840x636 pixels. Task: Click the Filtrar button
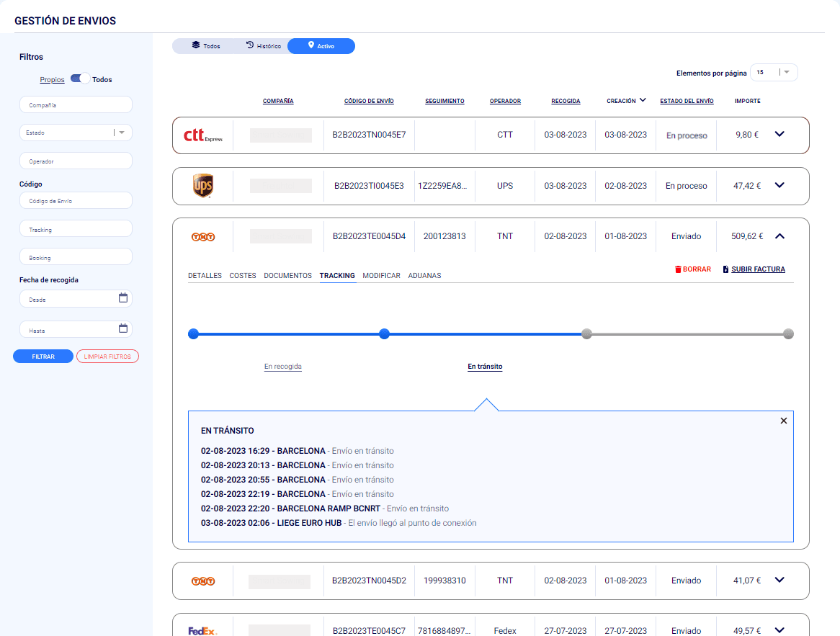point(43,357)
